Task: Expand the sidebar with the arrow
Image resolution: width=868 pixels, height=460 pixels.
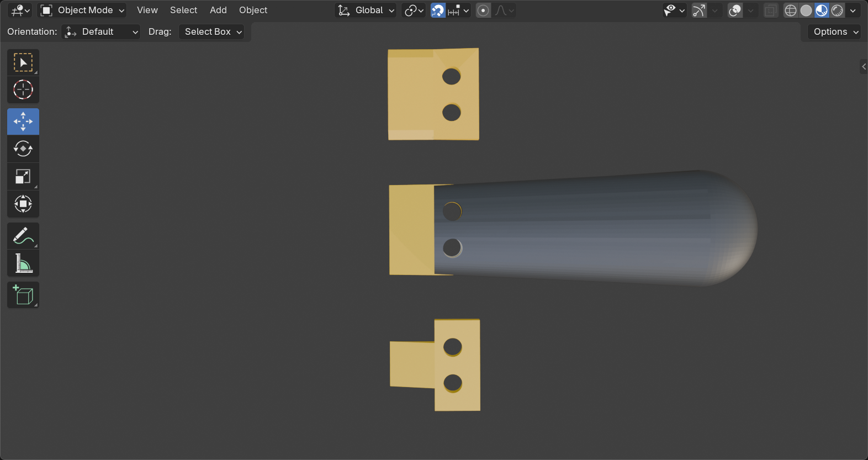Action: pyautogui.click(x=864, y=67)
